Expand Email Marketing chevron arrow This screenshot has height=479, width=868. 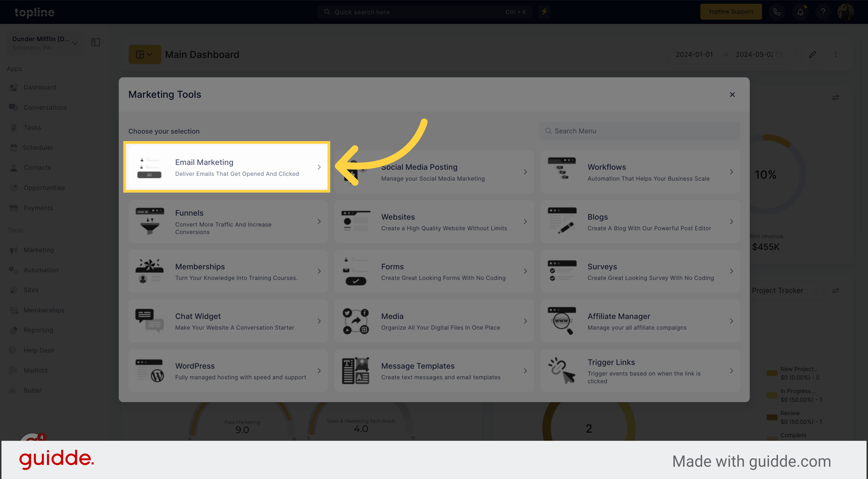319,167
